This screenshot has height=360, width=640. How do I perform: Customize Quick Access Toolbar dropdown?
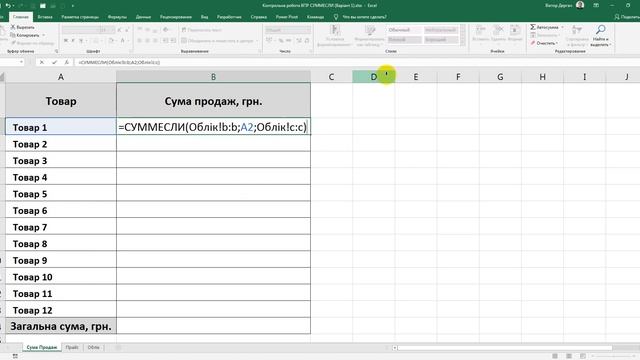73,6
